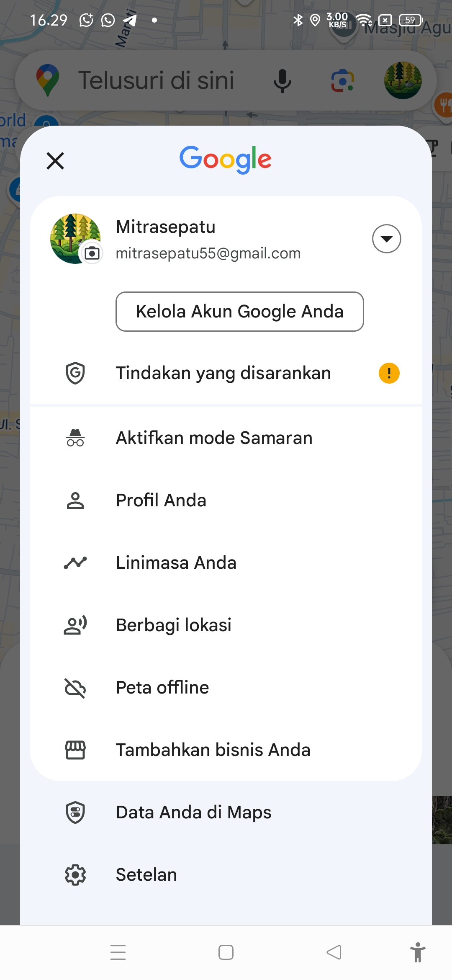Open Linimasa Anda timeline
Screen dimensions: 452x980
(x=226, y=563)
